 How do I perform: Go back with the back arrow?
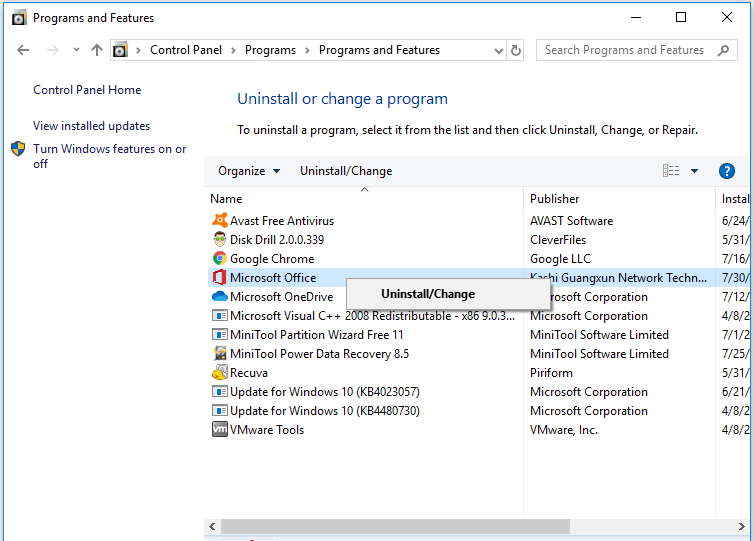coord(23,50)
